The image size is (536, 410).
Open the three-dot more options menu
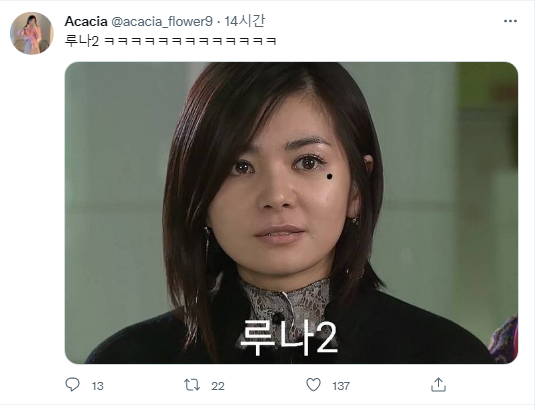tap(510, 21)
